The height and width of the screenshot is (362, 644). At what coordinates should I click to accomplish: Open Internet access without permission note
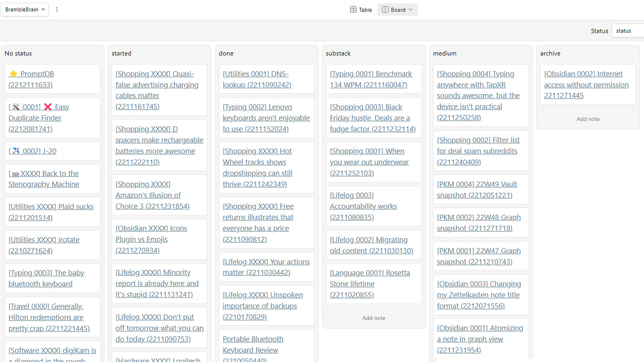click(588, 84)
